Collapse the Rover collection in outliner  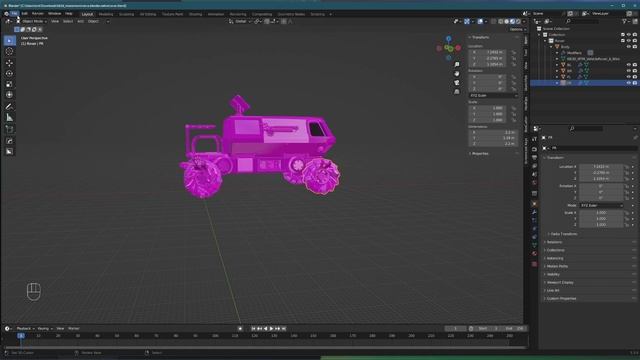(545, 41)
